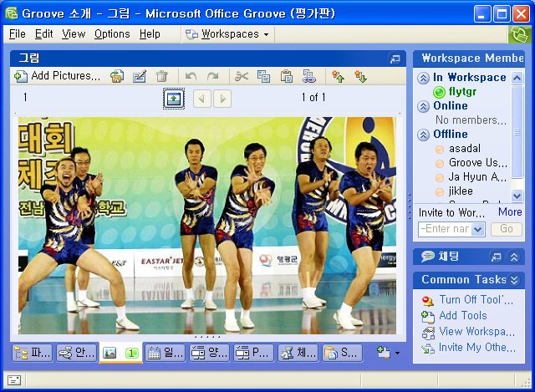
Task: Select the calendar tool tab at bottom
Action: coord(165,353)
